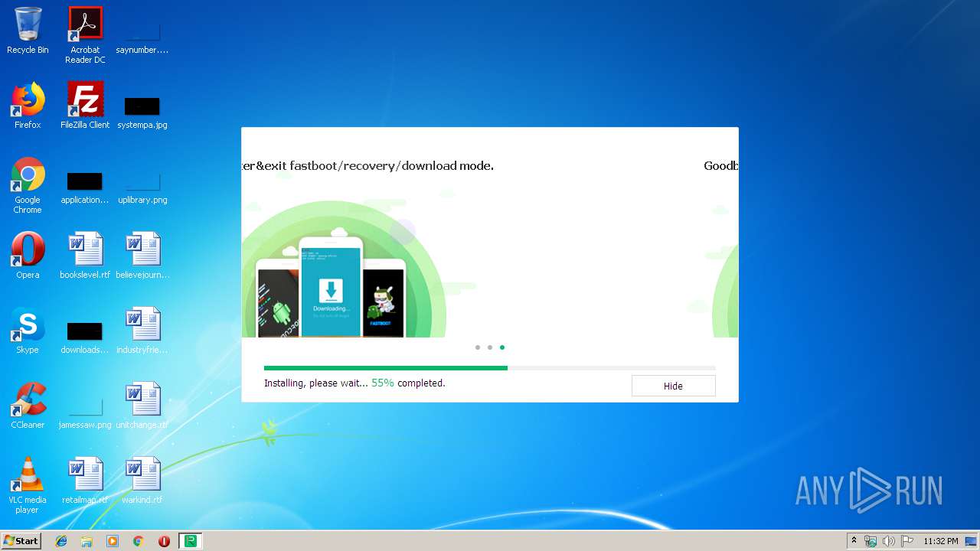Select warkind.rtf document icon

142,481
